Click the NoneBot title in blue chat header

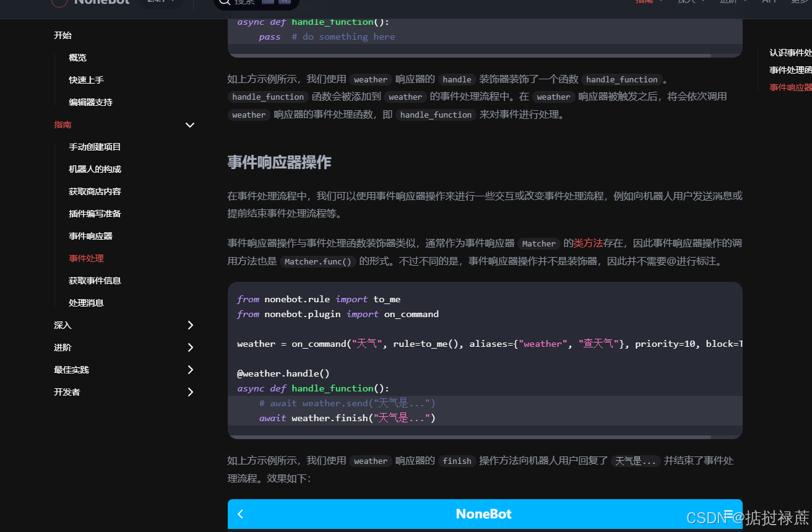[484, 514]
